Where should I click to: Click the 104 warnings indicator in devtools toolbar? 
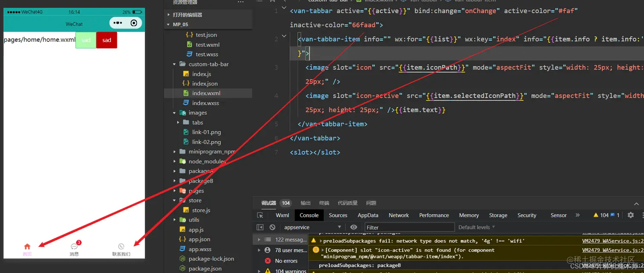(601, 215)
